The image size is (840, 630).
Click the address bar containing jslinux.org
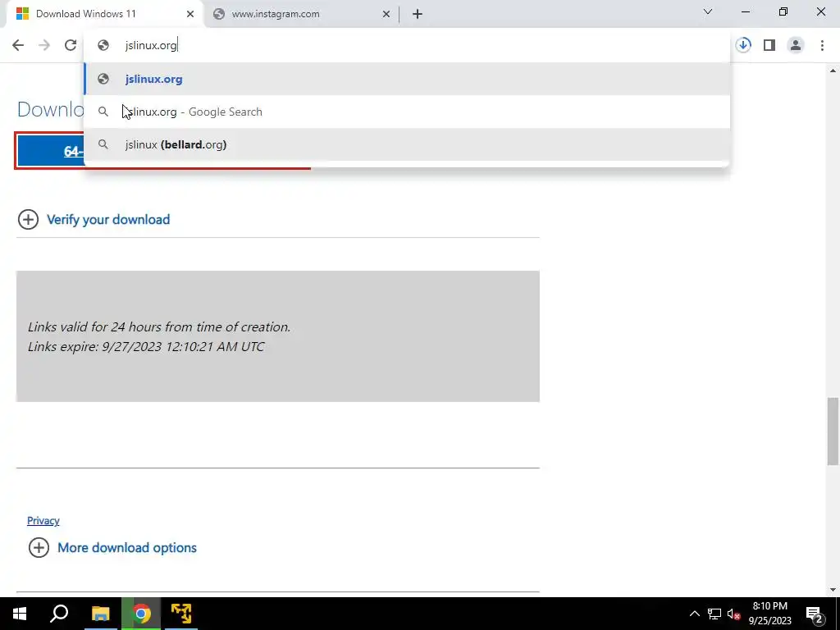click(x=407, y=45)
